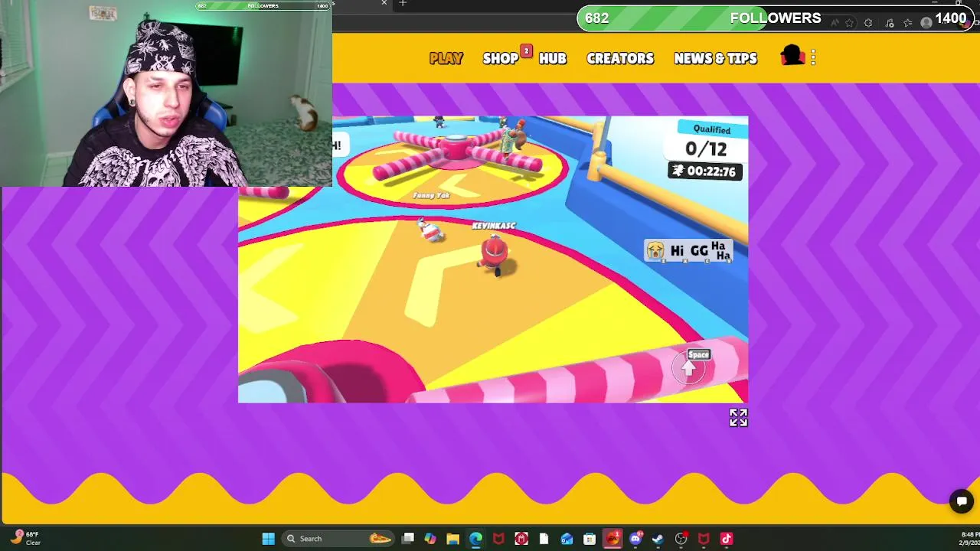Open the CREATORS page
The height and width of the screenshot is (551, 980).
[x=620, y=58]
